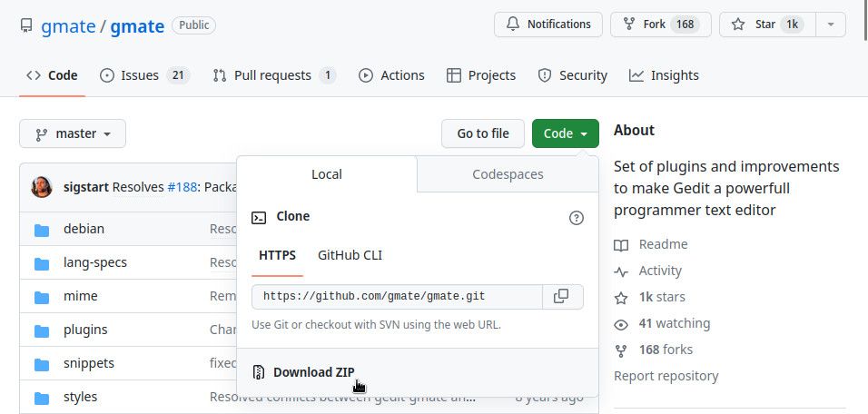Collapse the green Code dropdown button

(x=565, y=133)
